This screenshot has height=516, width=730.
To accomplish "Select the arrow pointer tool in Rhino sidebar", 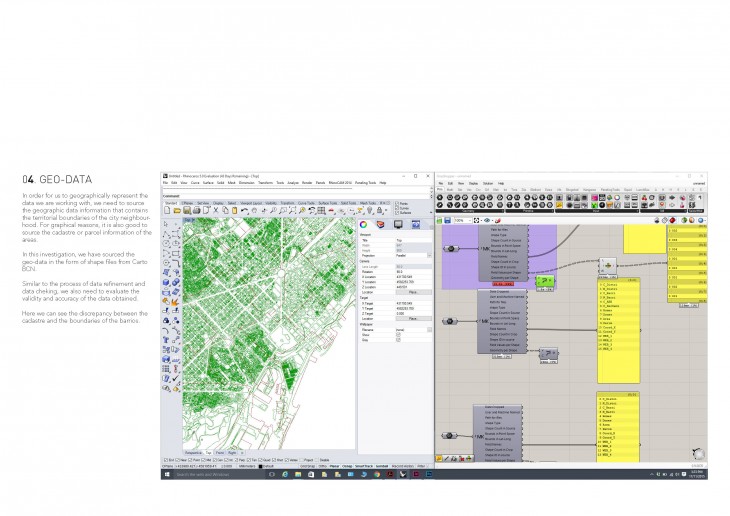I will [166, 223].
